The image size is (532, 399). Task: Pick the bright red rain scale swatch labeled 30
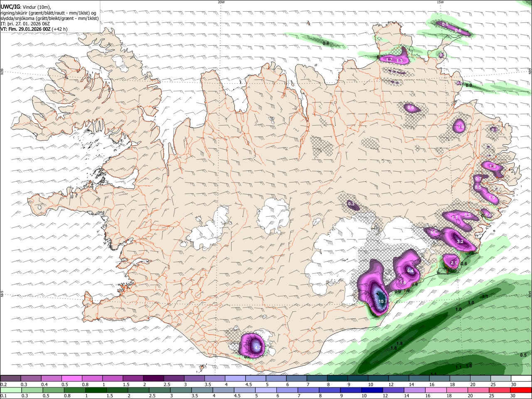[x=521, y=390]
